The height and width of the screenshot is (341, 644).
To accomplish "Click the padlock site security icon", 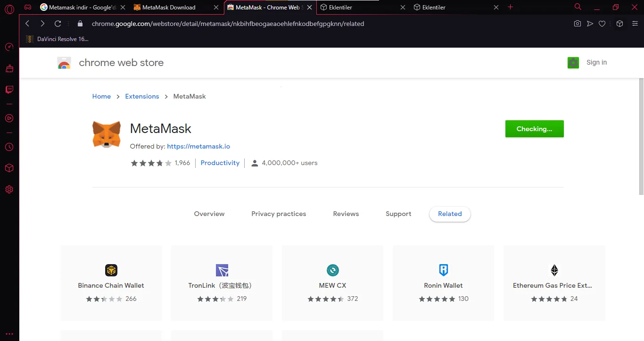I will [80, 24].
